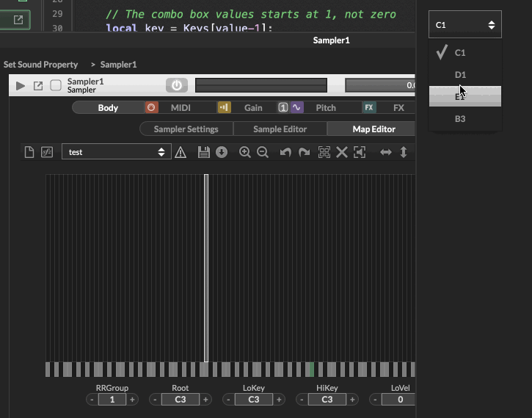Decrease the LoVel value
The width and height of the screenshot is (532, 418).
point(375,400)
